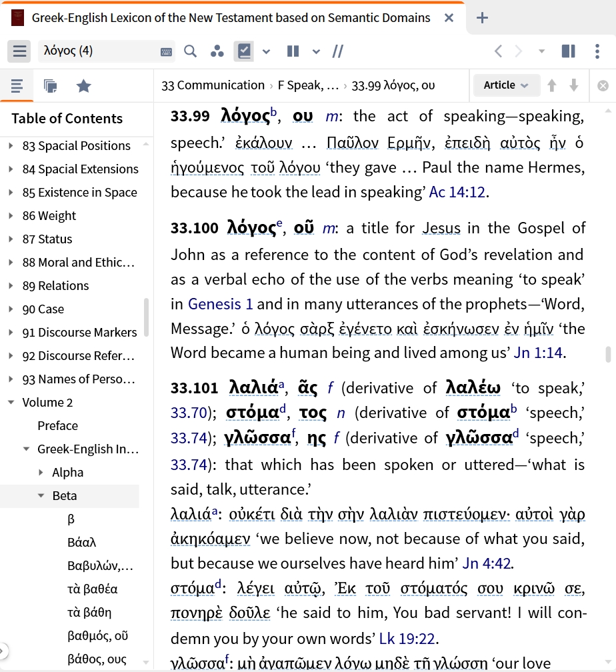Toggle the parallel resources slashes icon

(338, 51)
